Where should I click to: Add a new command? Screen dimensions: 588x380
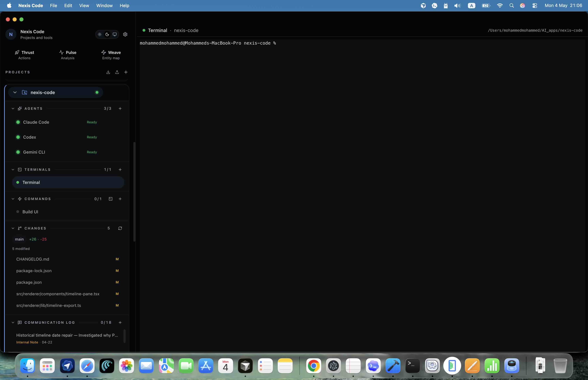click(120, 199)
